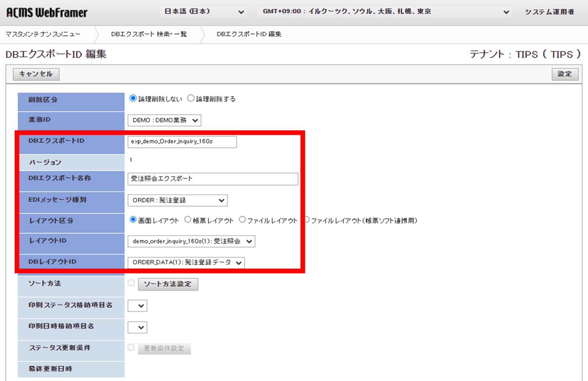Screen dimensions: 588x381
Task: Open the EDIメッセージ種別 dropdown
Action: pos(178,200)
